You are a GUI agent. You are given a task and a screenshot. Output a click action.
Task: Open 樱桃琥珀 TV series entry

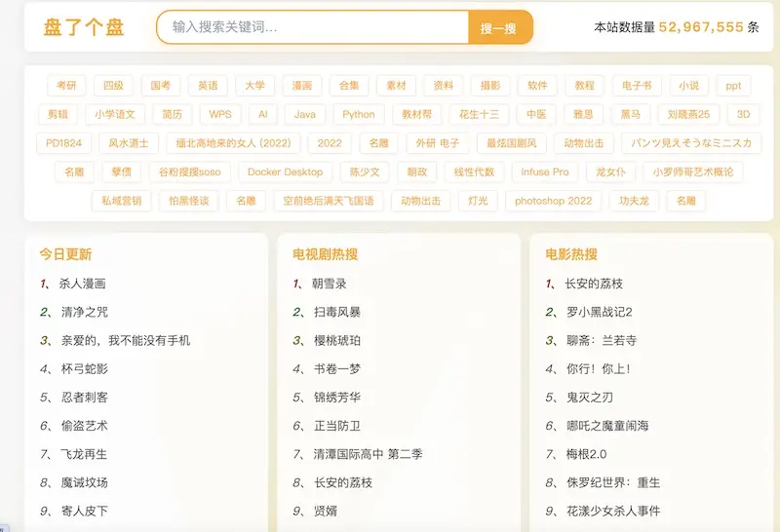(337, 340)
